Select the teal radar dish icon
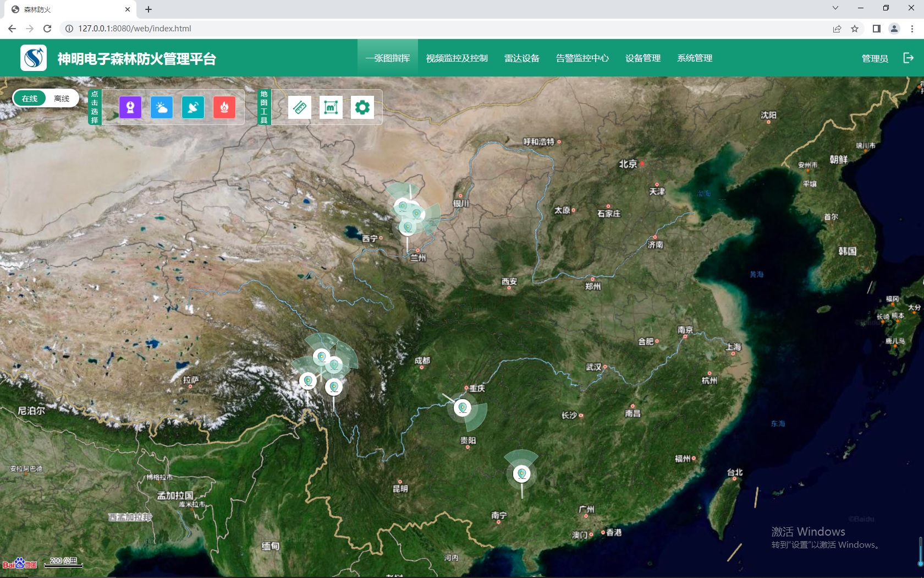The image size is (924, 578). click(193, 107)
